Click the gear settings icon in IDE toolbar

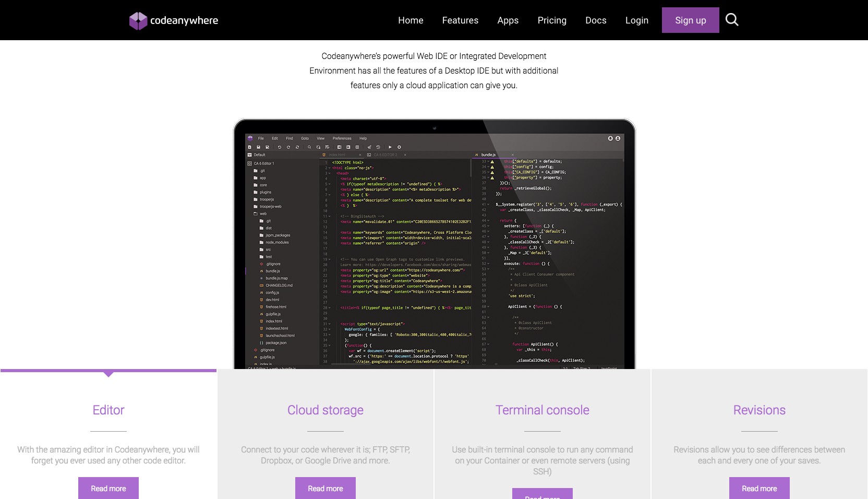tap(399, 147)
